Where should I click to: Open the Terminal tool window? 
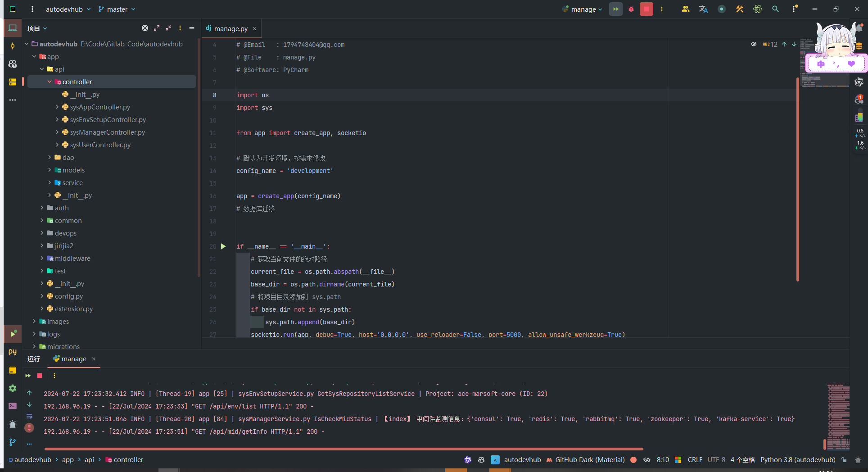[x=13, y=406]
